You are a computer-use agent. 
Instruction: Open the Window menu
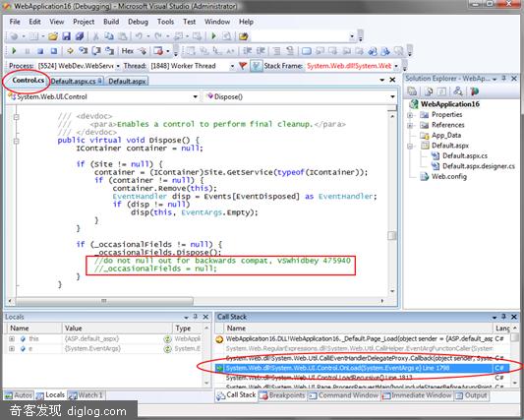pyautogui.click(x=217, y=22)
